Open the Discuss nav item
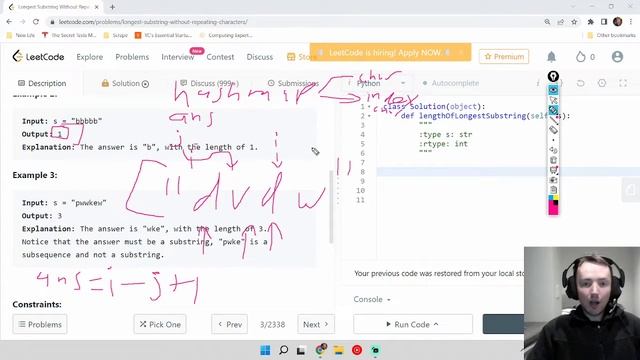 tap(260, 57)
